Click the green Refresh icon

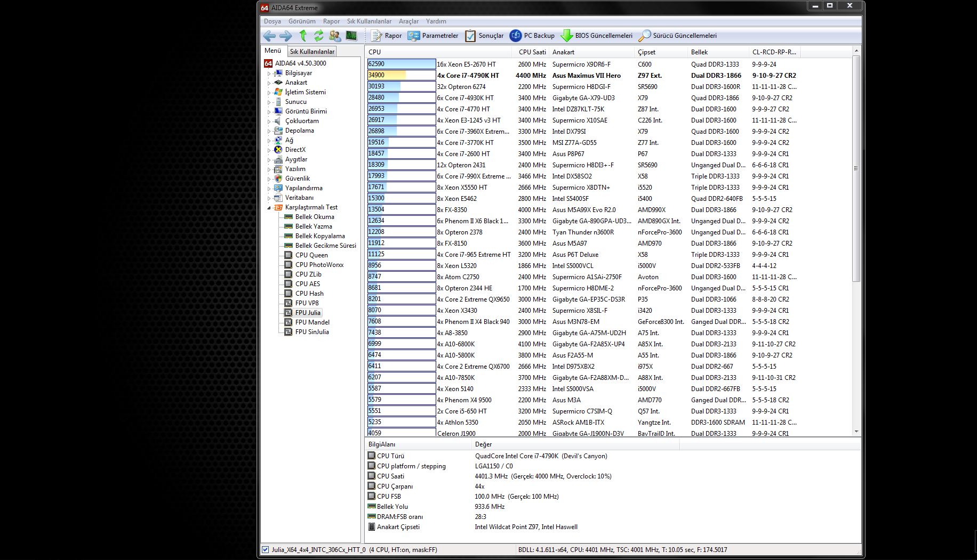(318, 36)
